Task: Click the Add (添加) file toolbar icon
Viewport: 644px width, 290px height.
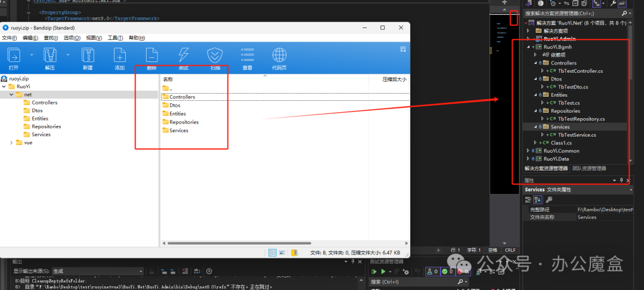Action: [x=119, y=55]
